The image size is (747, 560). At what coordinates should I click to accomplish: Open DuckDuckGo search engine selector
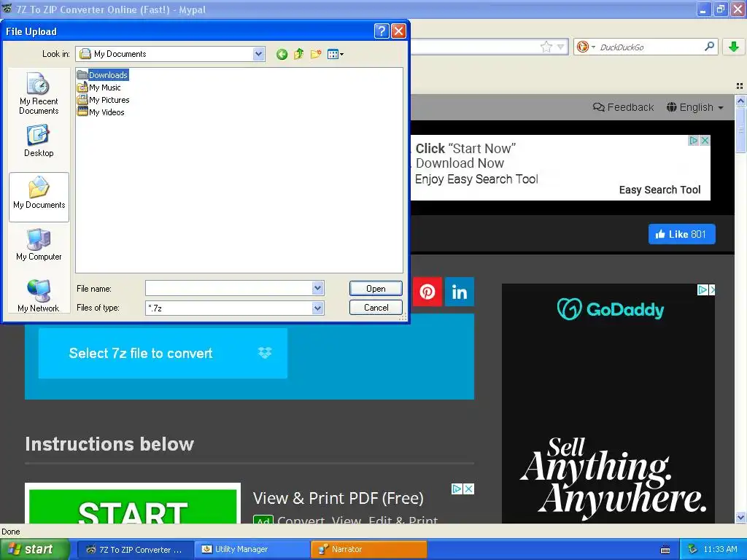(x=586, y=47)
